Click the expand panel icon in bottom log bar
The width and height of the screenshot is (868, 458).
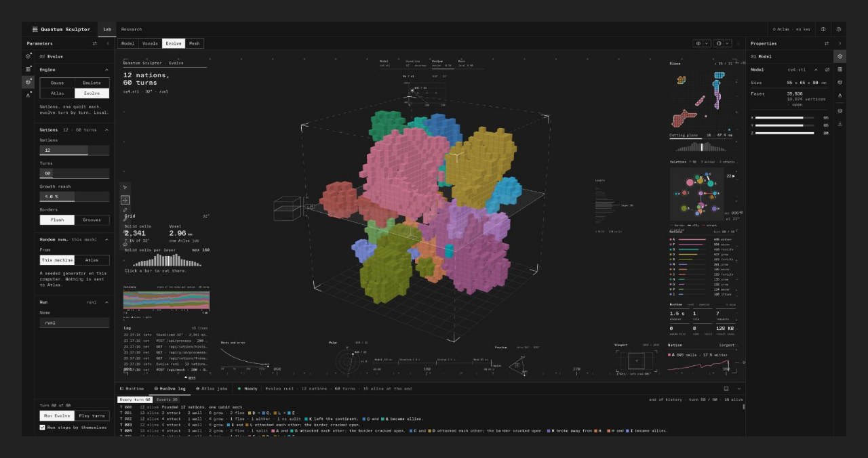tap(726, 389)
